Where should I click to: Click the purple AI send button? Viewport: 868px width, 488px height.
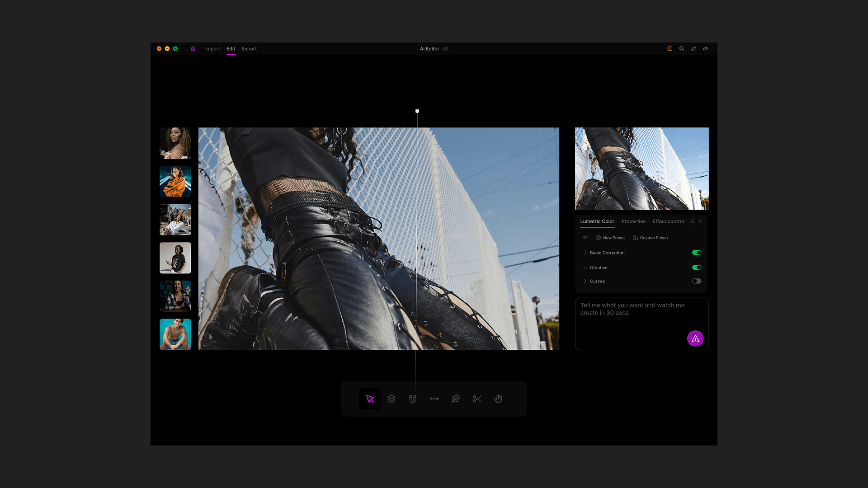click(695, 338)
